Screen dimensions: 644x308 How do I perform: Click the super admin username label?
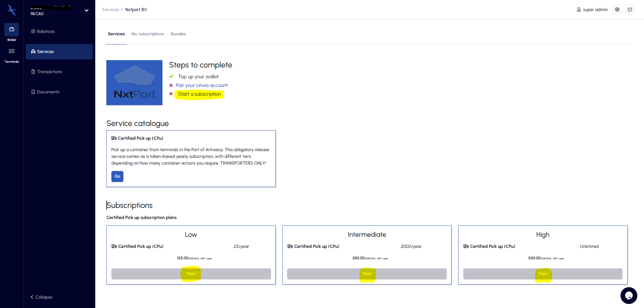coord(595,10)
